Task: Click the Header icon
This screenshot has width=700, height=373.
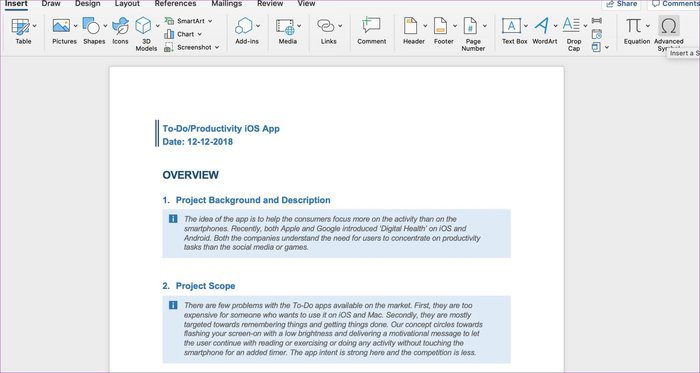Action: [x=411, y=26]
